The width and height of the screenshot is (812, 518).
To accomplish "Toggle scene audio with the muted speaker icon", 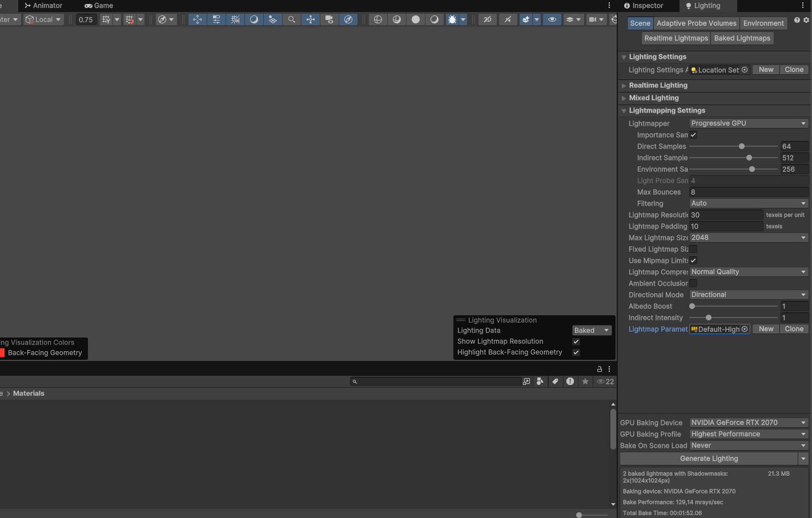I will (508, 19).
